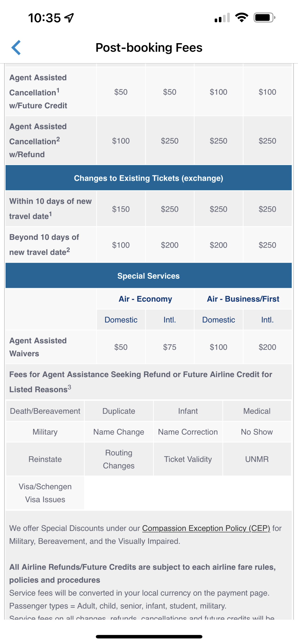Viewport: 298px width, 644px height.
Task: Click the Air - Business/First column header
Action: [x=243, y=299]
